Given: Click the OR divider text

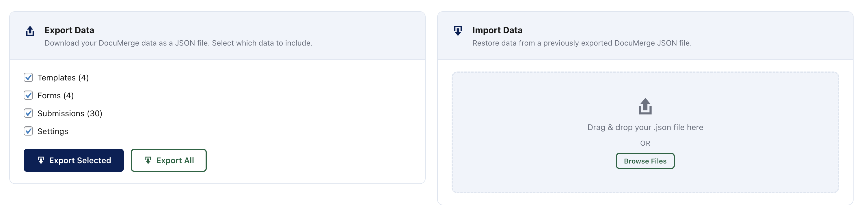Looking at the screenshot, I should 645,143.
